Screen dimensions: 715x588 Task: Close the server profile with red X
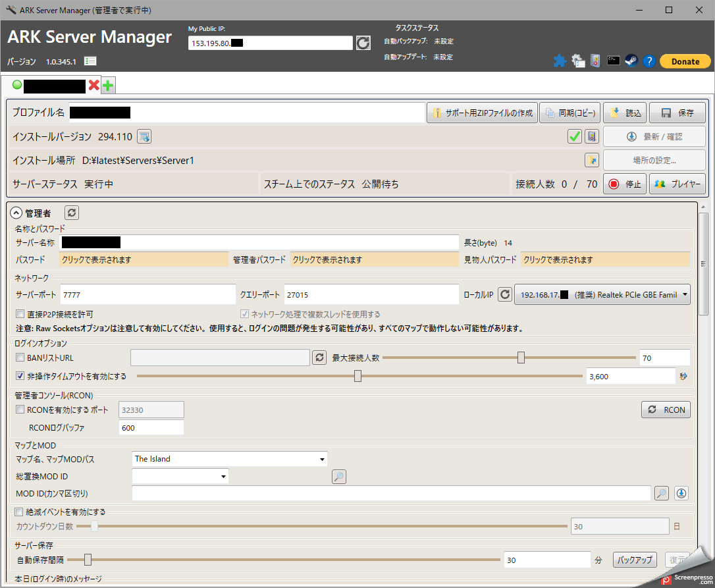pyautogui.click(x=94, y=85)
